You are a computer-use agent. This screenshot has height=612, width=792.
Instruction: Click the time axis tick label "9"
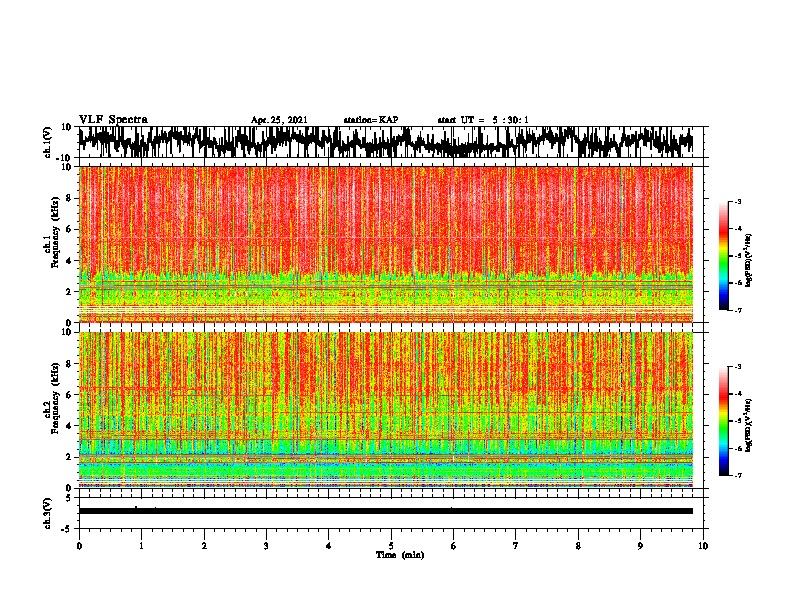(x=641, y=546)
